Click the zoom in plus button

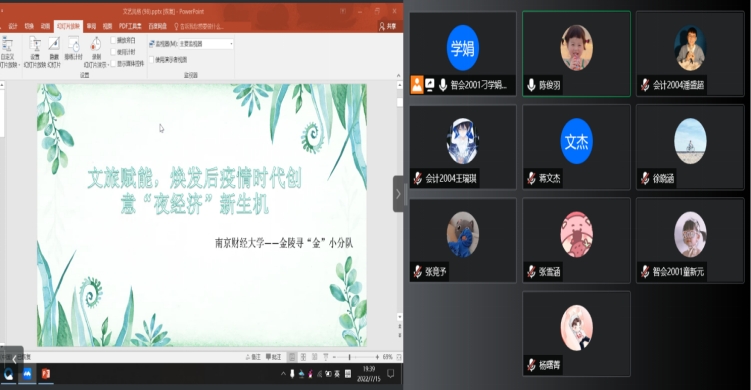[377, 357]
